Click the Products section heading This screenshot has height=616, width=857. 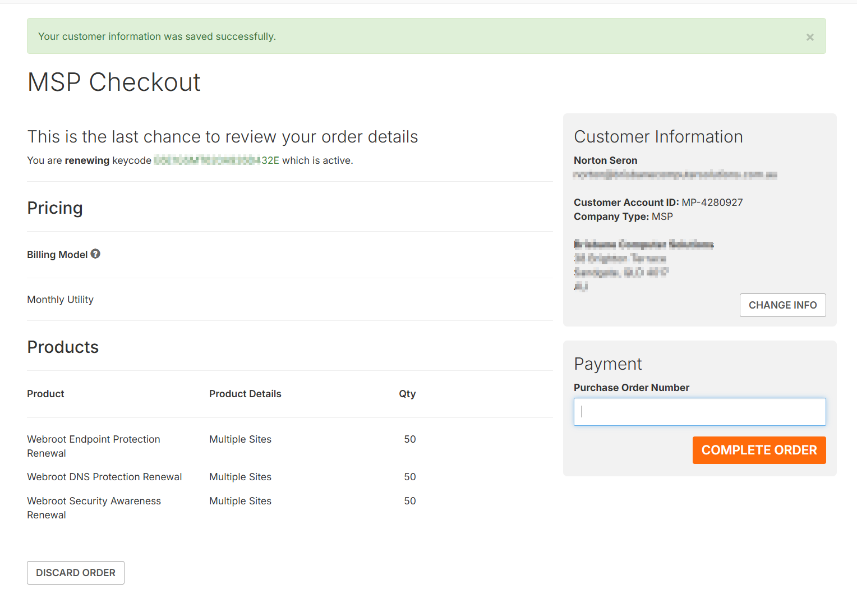(63, 347)
